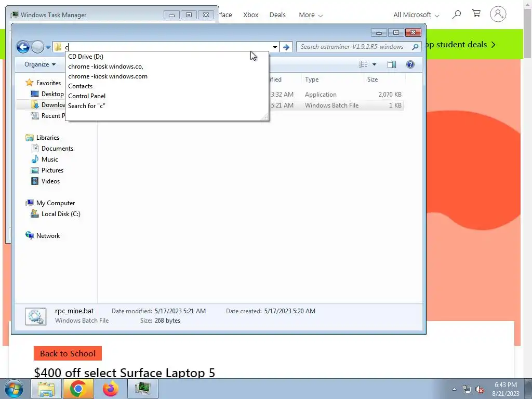Click the Task Manager title bar icon
This screenshot has height=399, width=532.
point(14,15)
